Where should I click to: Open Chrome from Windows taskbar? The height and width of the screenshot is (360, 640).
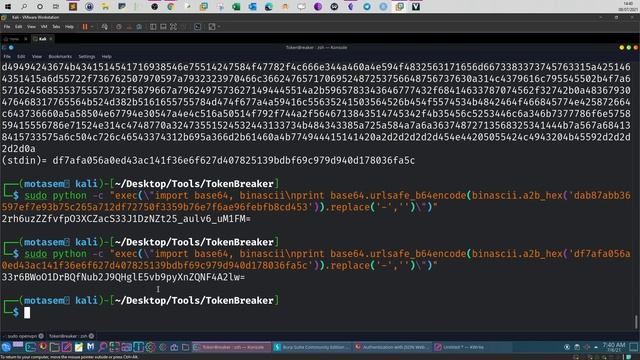pos(171,7)
